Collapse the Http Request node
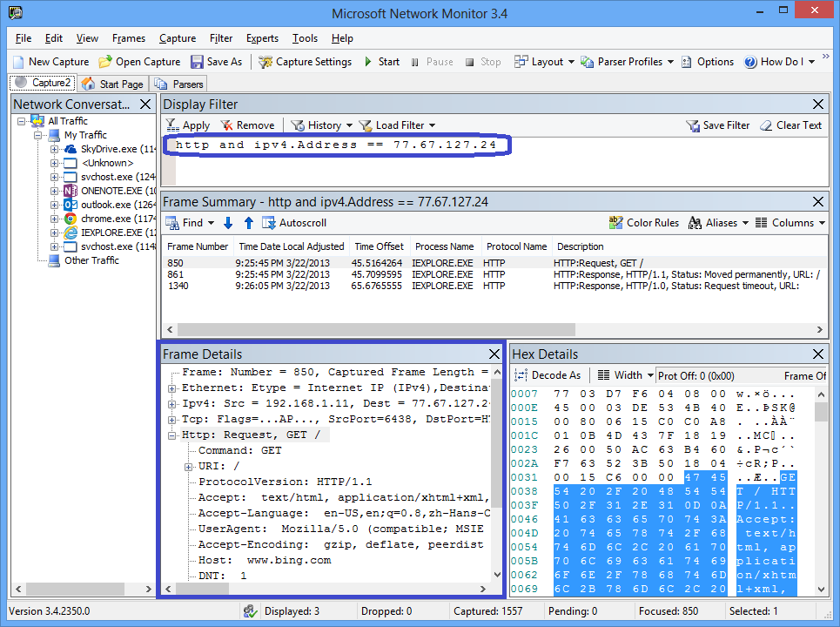Screen dimensions: 840x627 (x=172, y=435)
